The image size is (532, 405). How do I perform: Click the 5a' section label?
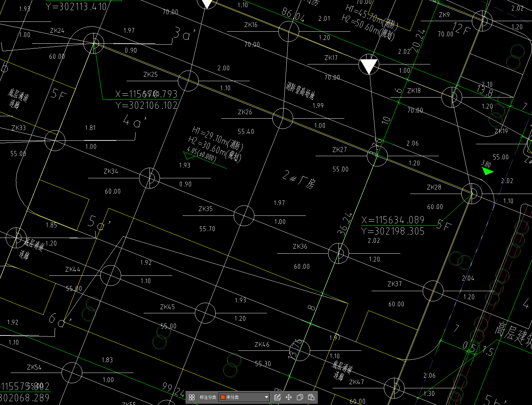tap(99, 223)
